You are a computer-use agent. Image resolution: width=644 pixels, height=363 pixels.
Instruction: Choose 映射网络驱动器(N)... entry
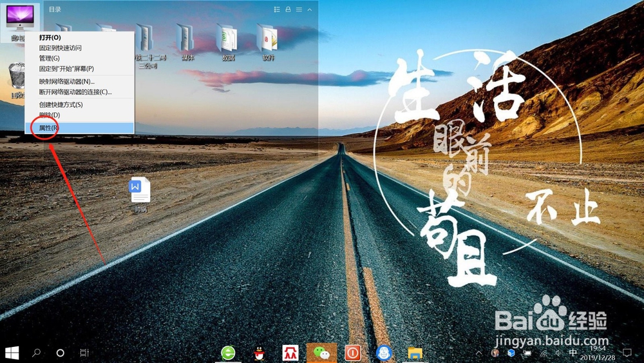tap(80, 81)
